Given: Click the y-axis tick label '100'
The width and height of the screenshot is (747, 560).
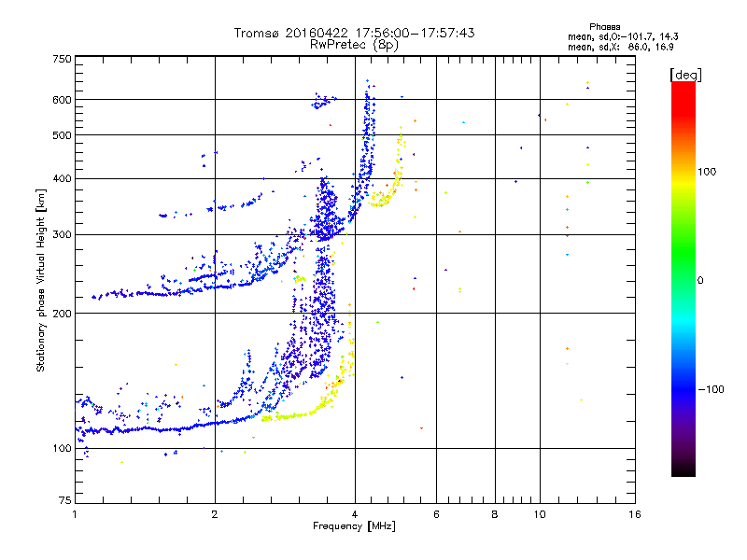Looking at the screenshot, I should (x=63, y=448).
